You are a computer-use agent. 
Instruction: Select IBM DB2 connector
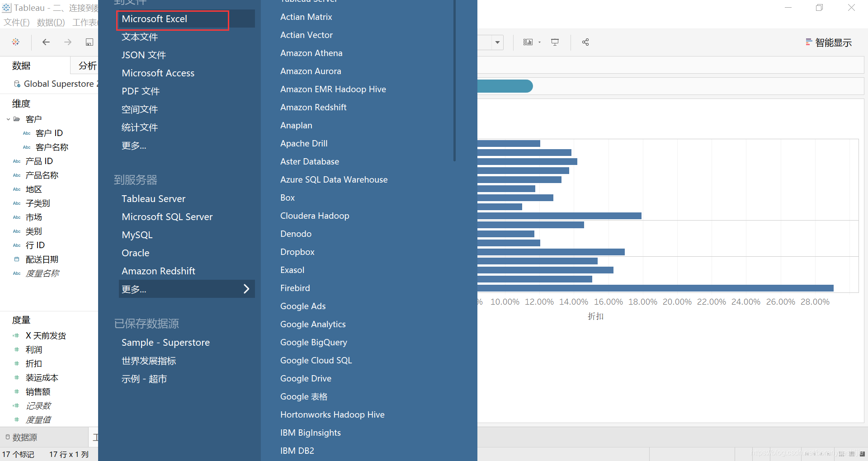(297, 451)
